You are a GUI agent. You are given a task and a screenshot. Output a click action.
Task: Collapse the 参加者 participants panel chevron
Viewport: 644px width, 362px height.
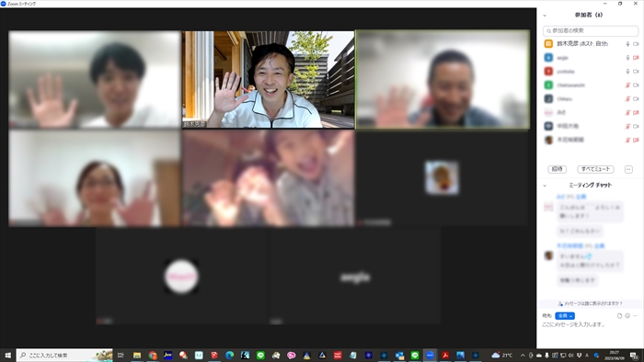point(545,16)
